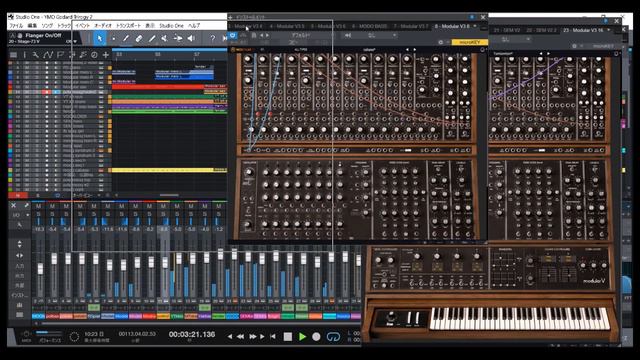Screen dimensions: 640x360
Task: Select the Bend tool
Action: coord(178,39)
